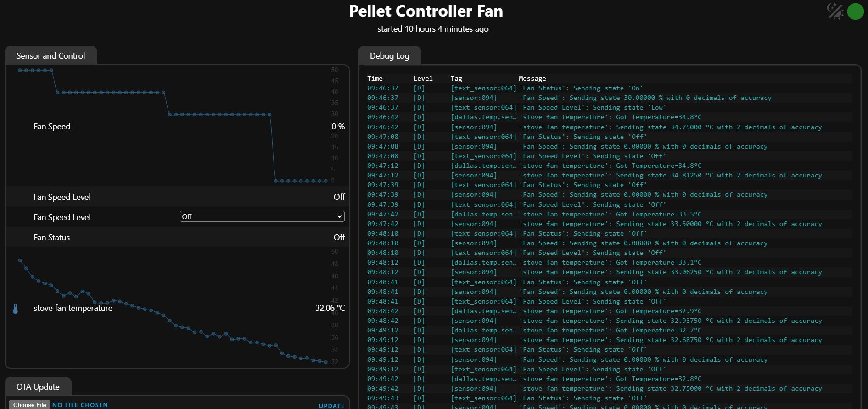The width and height of the screenshot is (868, 409).
Task: Open the OTA Update tab
Action: tap(38, 387)
